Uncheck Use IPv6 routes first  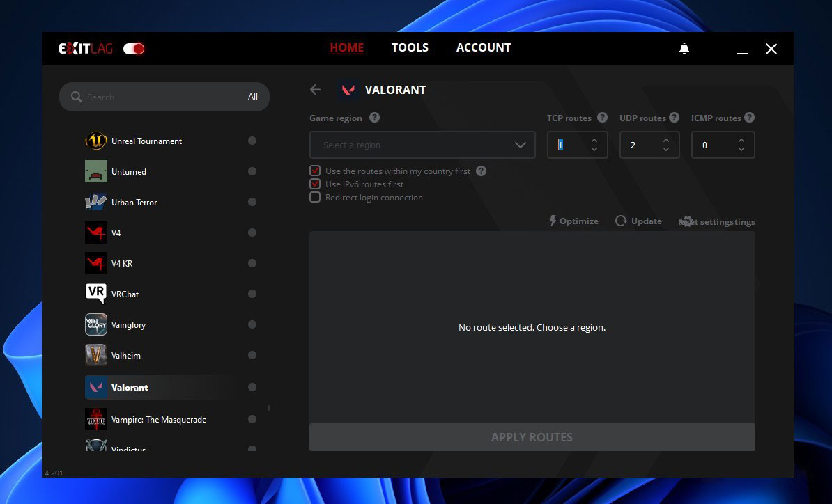tap(315, 184)
